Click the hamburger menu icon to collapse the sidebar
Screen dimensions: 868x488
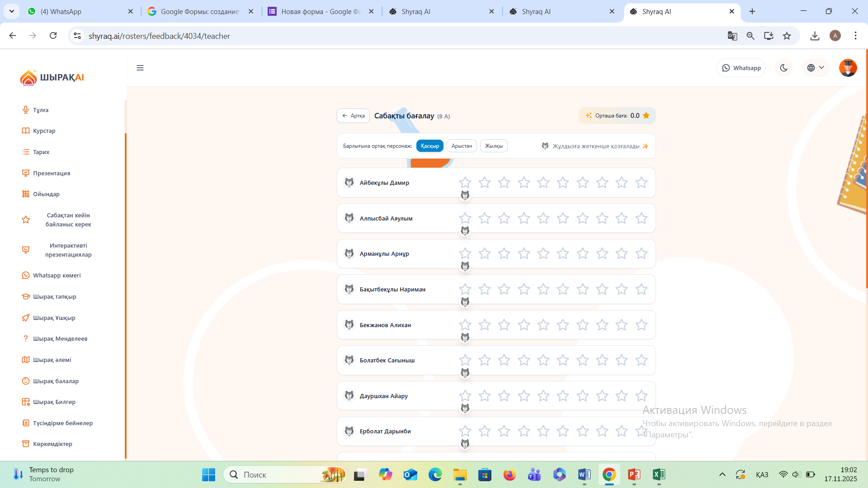(x=140, y=68)
